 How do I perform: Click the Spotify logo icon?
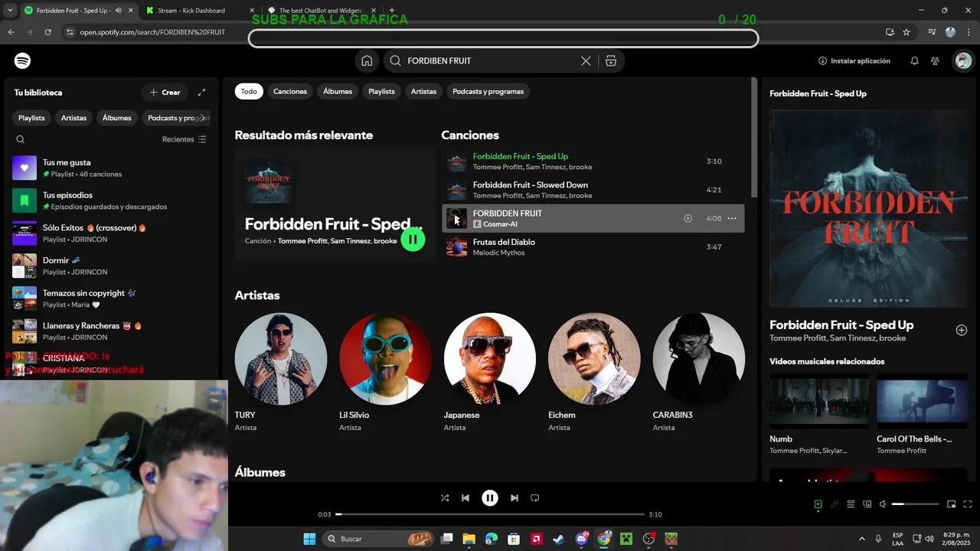pyautogui.click(x=23, y=60)
